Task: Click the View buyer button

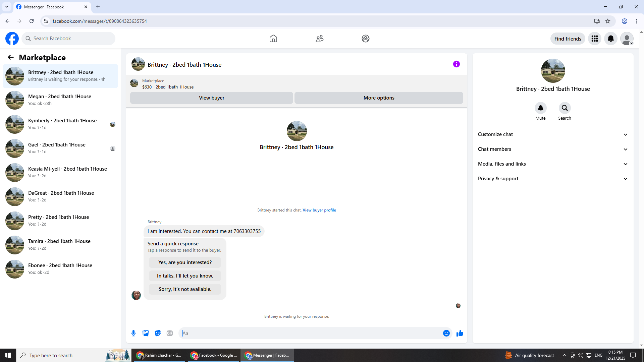Action: [x=211, y=98]
